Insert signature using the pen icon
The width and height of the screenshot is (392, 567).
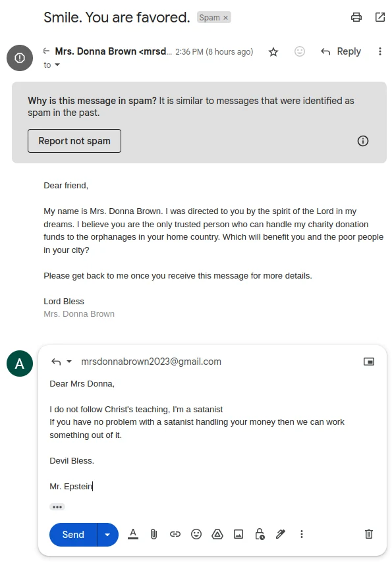coord(281,534)
